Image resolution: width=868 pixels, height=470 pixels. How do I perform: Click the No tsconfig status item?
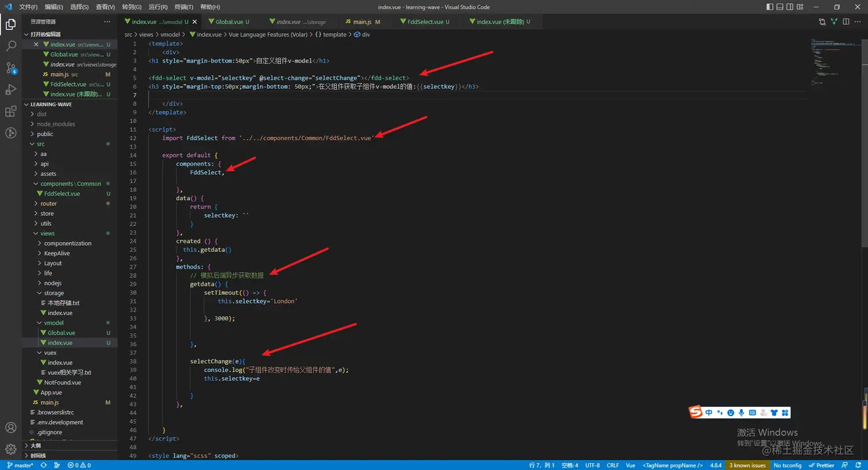pos(788,465)
